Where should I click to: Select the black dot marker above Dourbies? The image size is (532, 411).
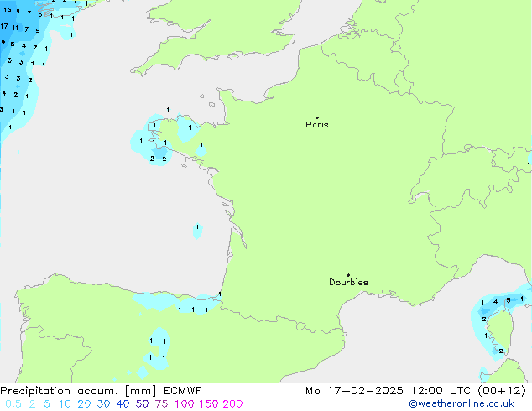click(x=348, y=275)
